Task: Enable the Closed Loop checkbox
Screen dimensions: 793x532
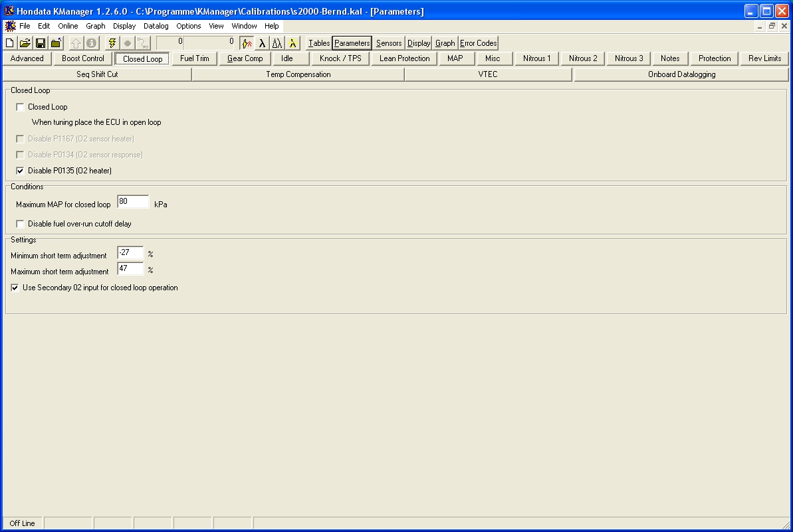Action: coord(20,107)
